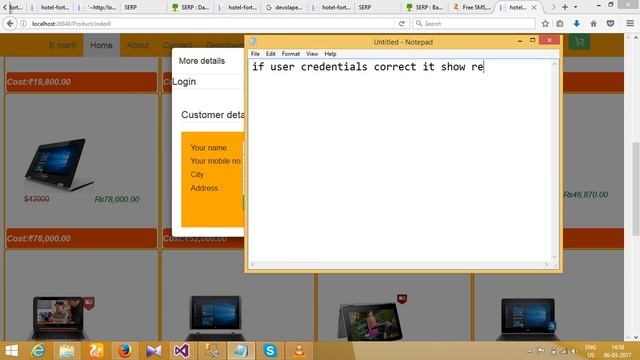
Task: Click the taskbar clock showing 14:58
Action: click(x=618, y=351)
